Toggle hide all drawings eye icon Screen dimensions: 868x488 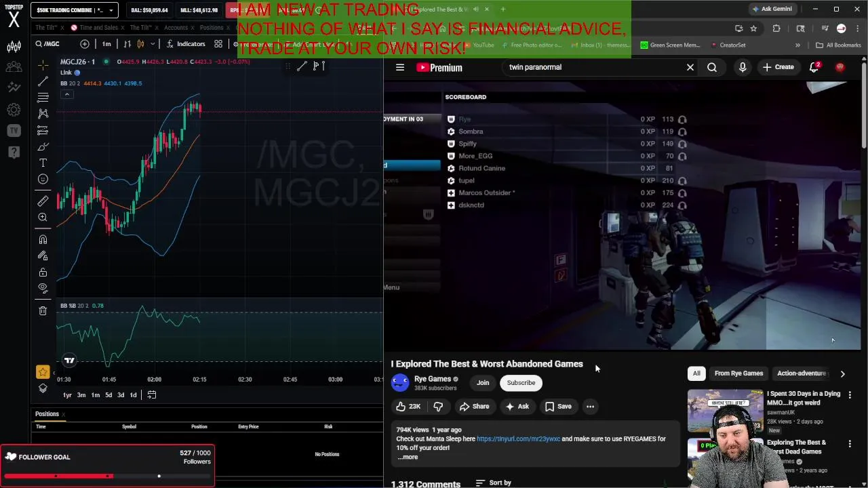(x=43, y=288)
